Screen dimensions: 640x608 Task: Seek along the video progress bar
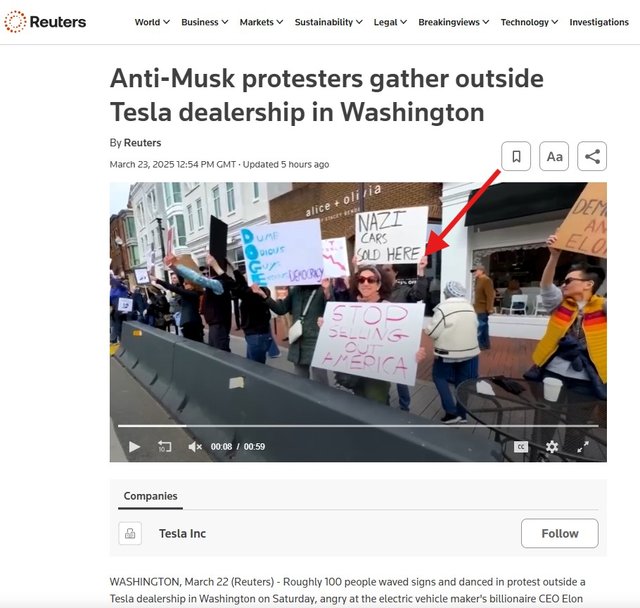pyautogui.click(x=358, y=426)
